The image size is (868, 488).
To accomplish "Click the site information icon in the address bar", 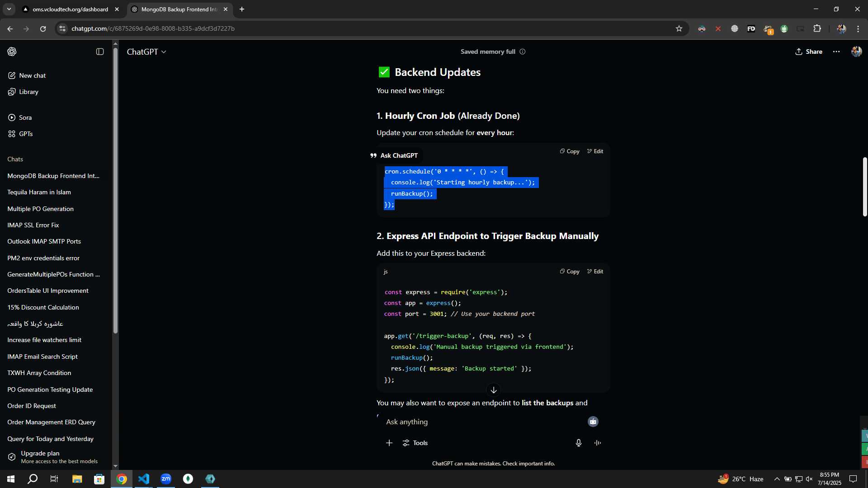I will point(62,28).
